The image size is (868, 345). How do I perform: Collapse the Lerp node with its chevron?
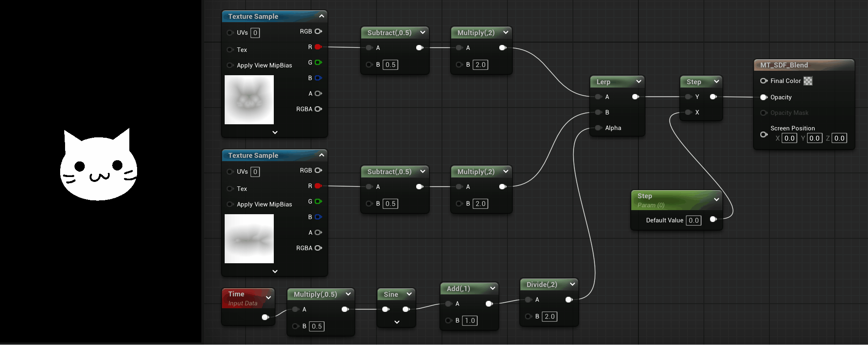click(x=638, y=82)
